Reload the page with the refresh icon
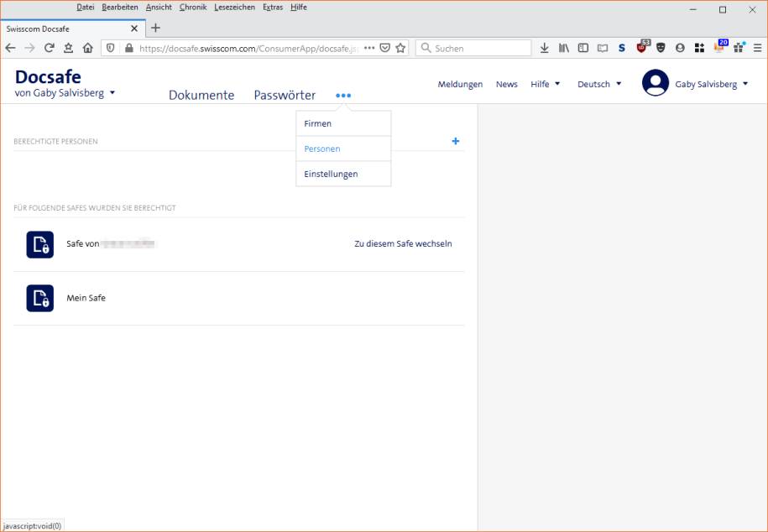This screenshot has width=768, height=532. [x=49, y=48]
